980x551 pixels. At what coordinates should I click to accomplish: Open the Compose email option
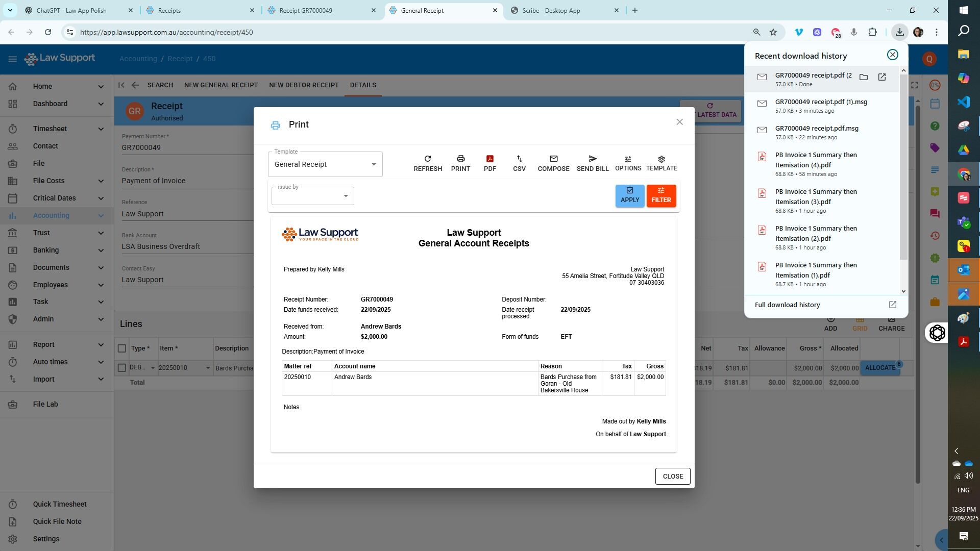pos(553,162)
